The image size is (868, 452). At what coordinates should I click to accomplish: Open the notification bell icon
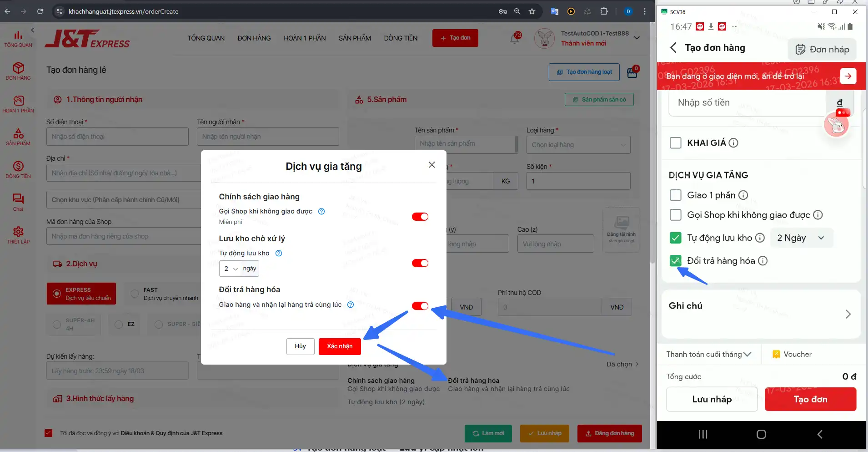(515, 39)
